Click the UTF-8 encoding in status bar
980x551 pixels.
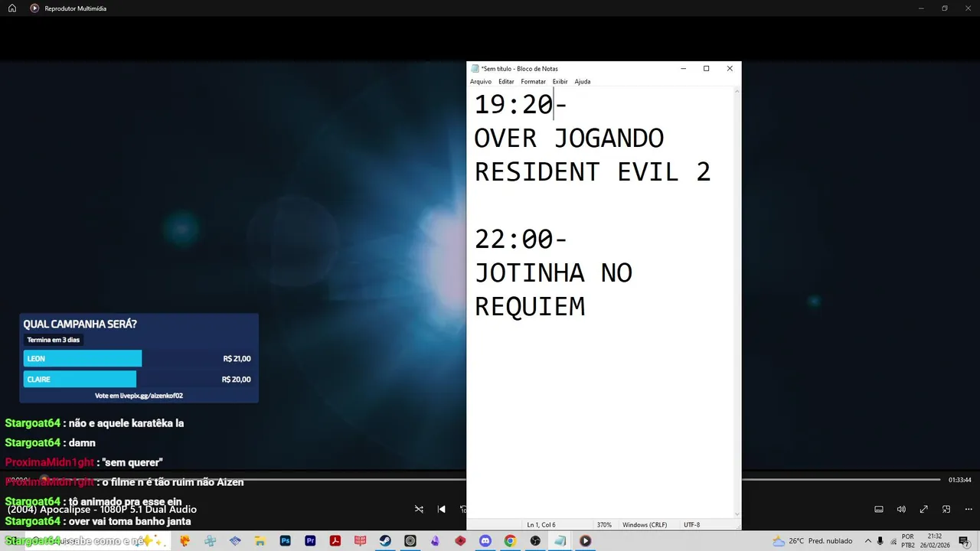[692, 525]
